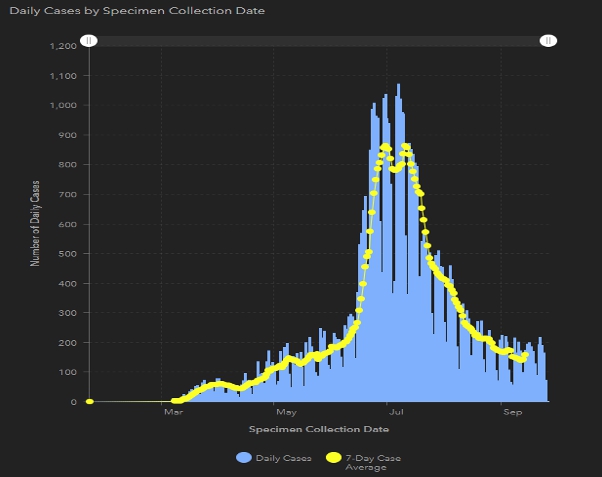Image resolution: width=602 pixels, height=477 pixels.
Task: Click the Sep tick label on the x-axis
Action: coord(512,412)
